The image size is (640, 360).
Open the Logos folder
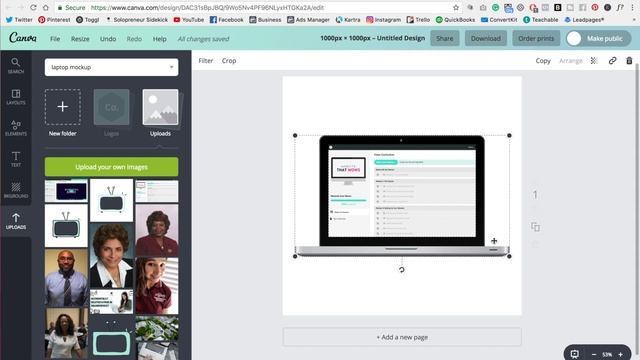(x=111, y=112)
